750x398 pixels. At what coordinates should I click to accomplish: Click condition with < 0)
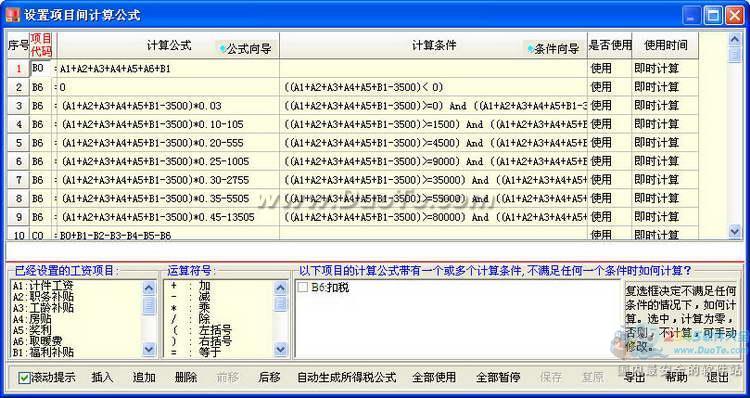tap(364, 87)
